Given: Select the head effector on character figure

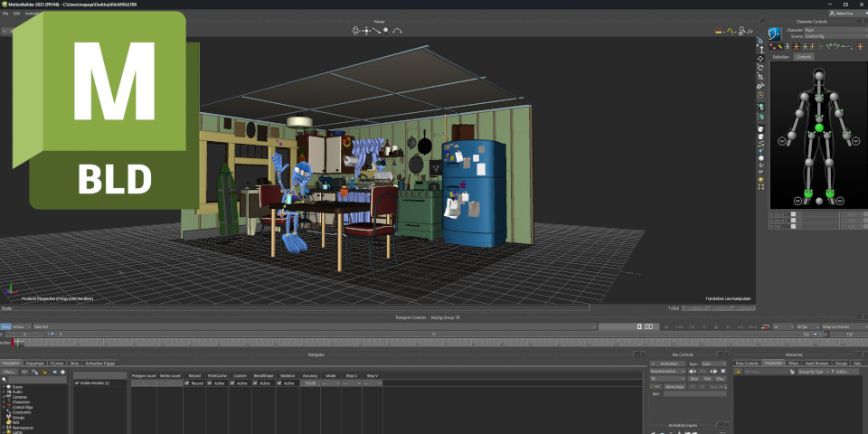Looking at the screenshot, I should [819, 76].
